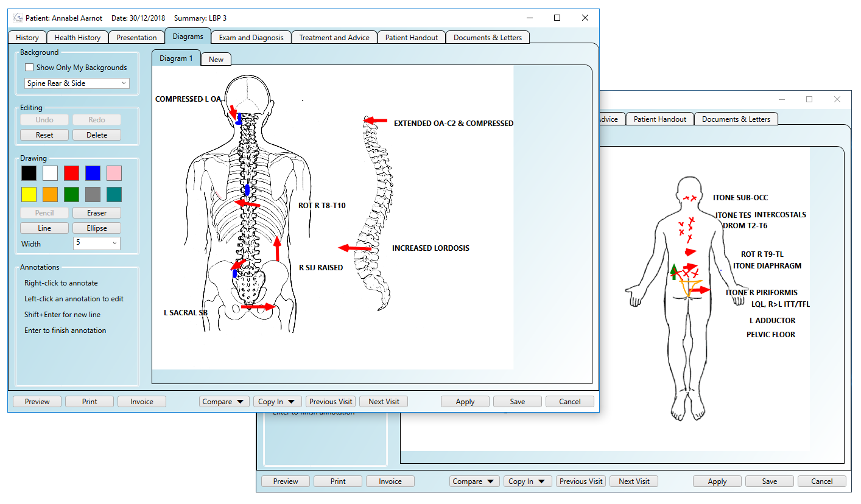861x504 pixels.
Task: Click Invoice in the front window
Action: (x=142, y=402)
